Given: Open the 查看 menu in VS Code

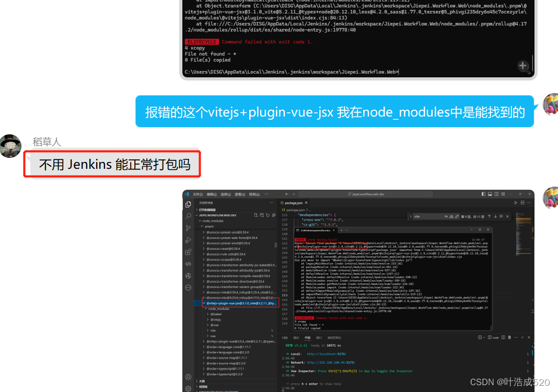Looking at the screenshot, I should pos(240,194).
